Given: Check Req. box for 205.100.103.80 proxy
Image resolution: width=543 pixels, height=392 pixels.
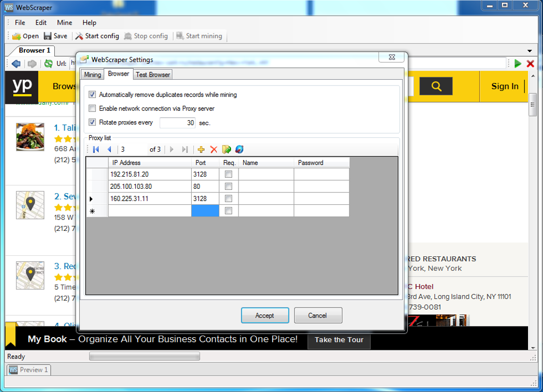Looking at the screenshot, I should point(228,187).
